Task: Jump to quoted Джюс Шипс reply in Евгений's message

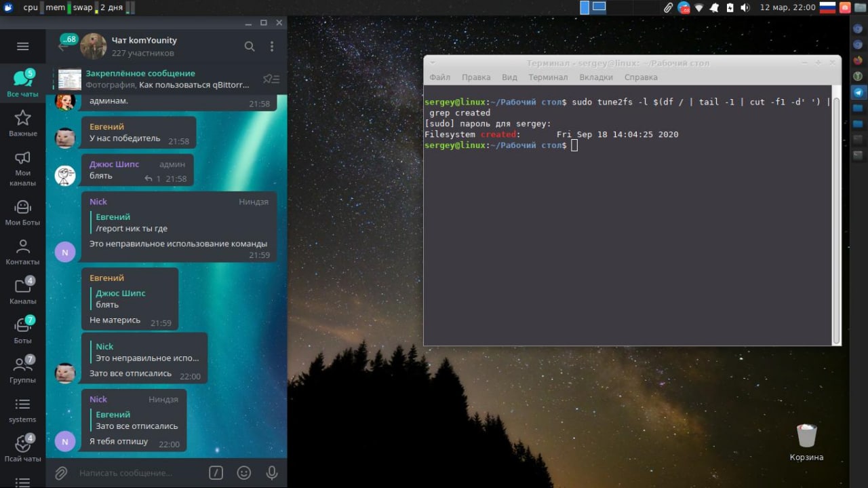Action: pyautogui.click(x=131, y=299)
